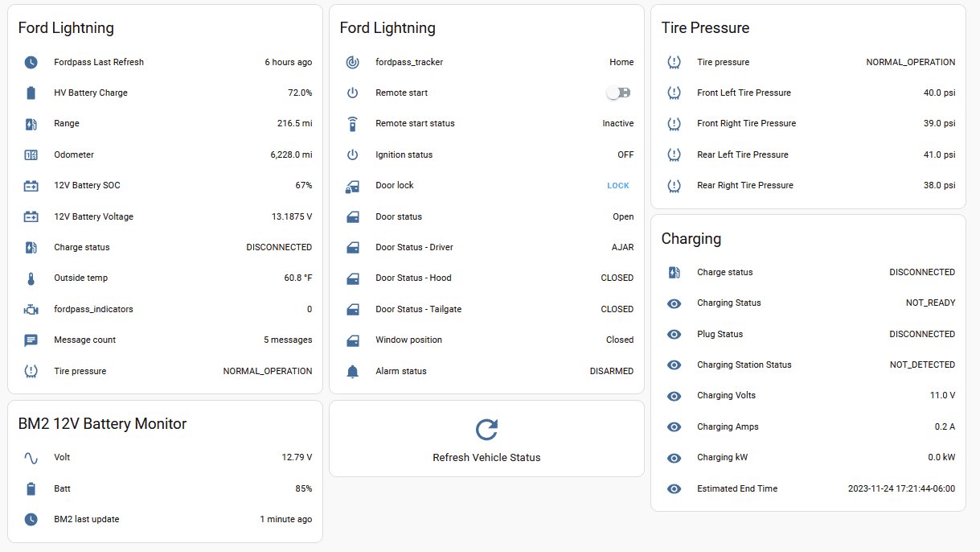Click the "2023-11-24 17:21:44-06:00" end time

coord(902,488)
